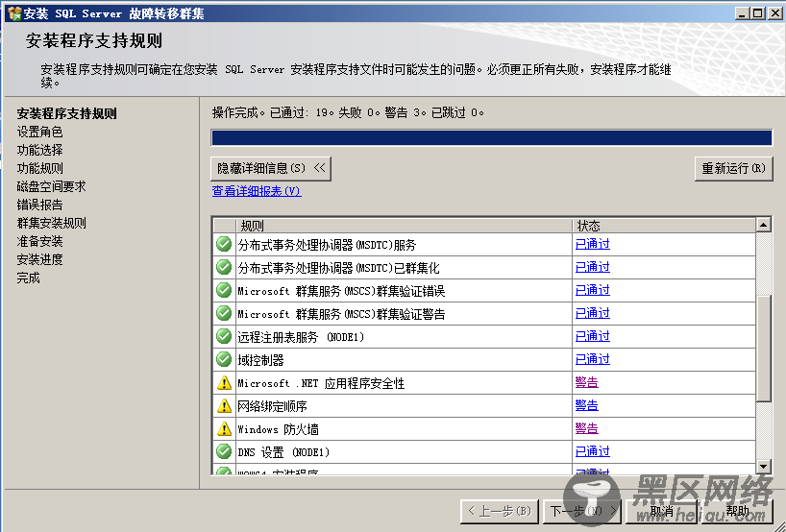
Task: View the detailed report via 查看详细报表 link
Action: tap(257, 191)
